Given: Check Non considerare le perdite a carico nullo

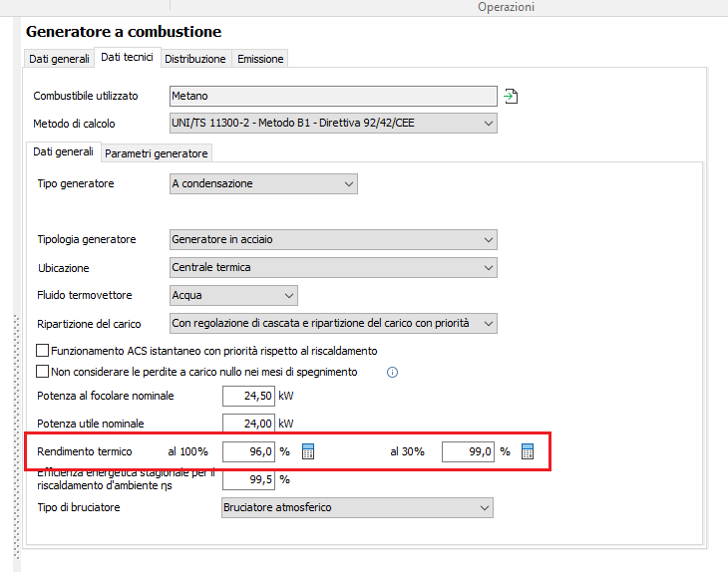Looking at the screenshot, I should (x=42, y=371).
